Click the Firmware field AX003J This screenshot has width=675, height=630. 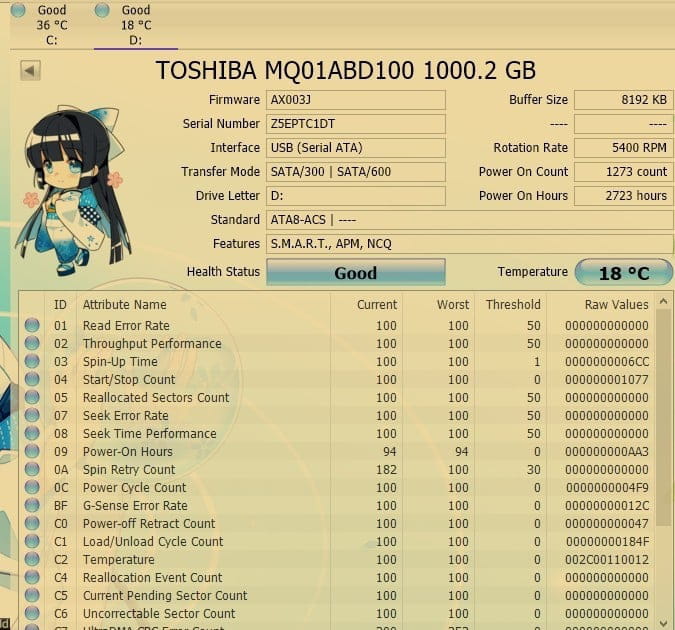pyautogui.click(x=356, y=100)
